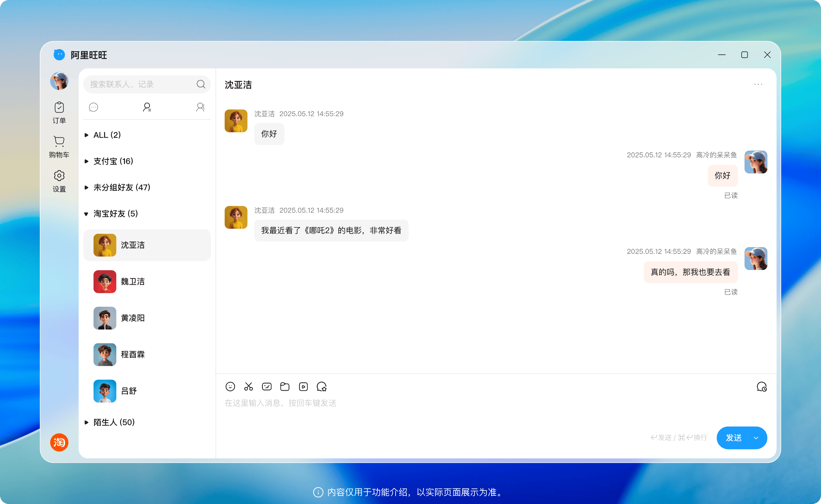This screenshot has height=504, width=821.
Task: Click the send file folder icon
Action: click(285, 387)
